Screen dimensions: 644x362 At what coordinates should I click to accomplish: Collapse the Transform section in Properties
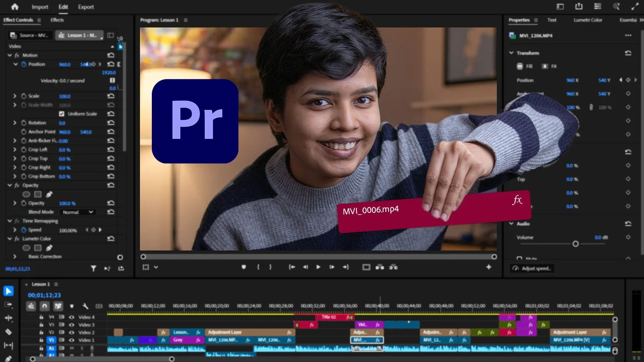click(511, 53)
